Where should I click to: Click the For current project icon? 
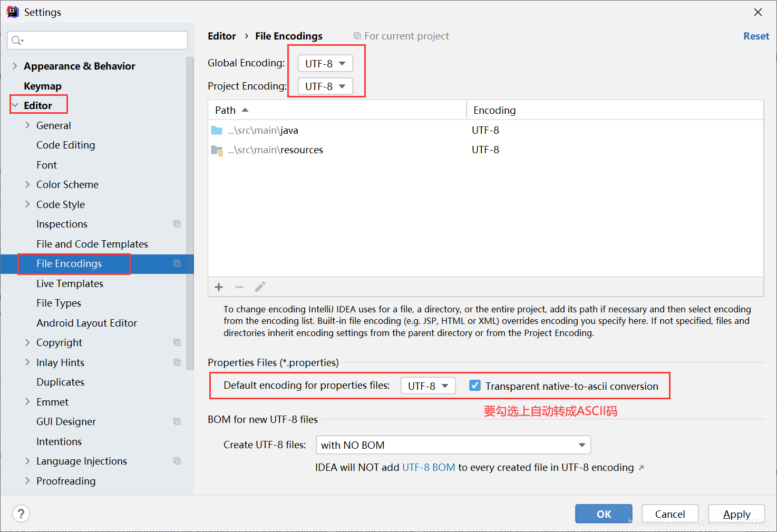[357, 36]
